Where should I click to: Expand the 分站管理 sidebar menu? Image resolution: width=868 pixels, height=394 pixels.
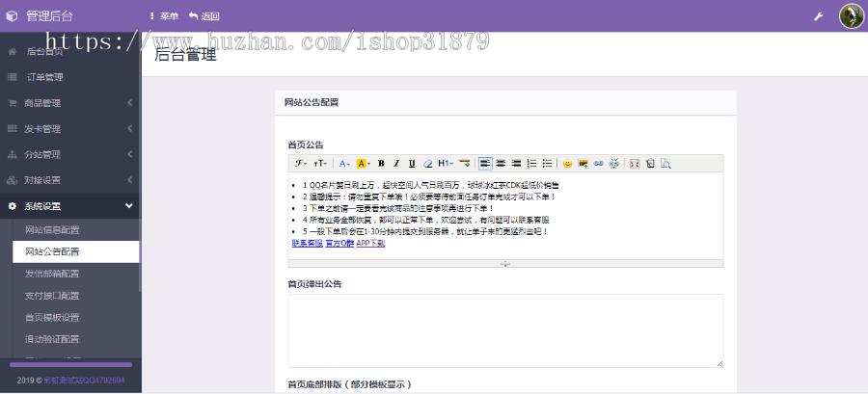[x=70, y=155]
